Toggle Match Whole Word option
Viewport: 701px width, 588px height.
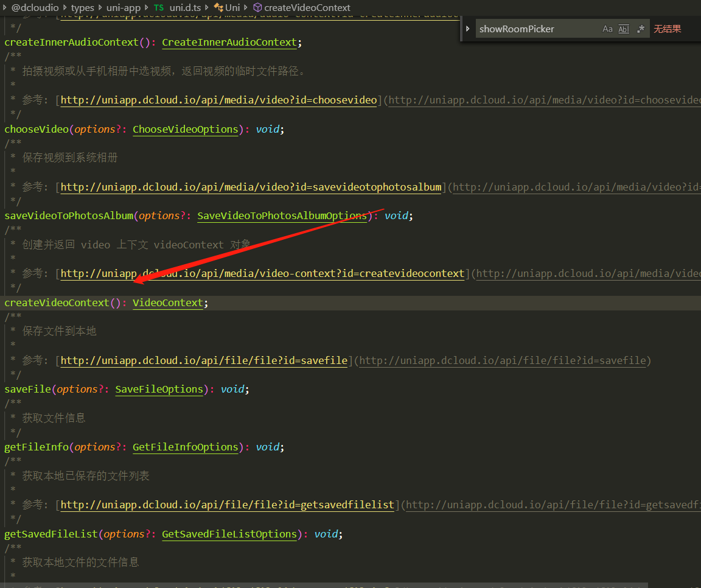624,29
